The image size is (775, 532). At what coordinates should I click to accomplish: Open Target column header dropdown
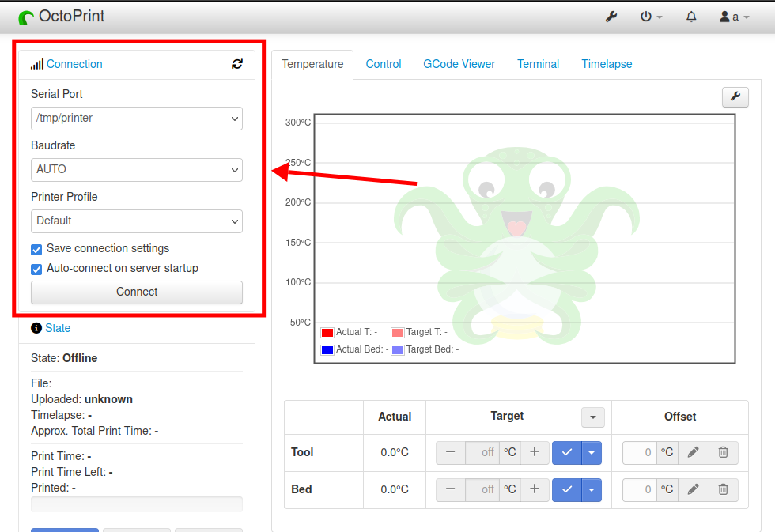(593, 417)
